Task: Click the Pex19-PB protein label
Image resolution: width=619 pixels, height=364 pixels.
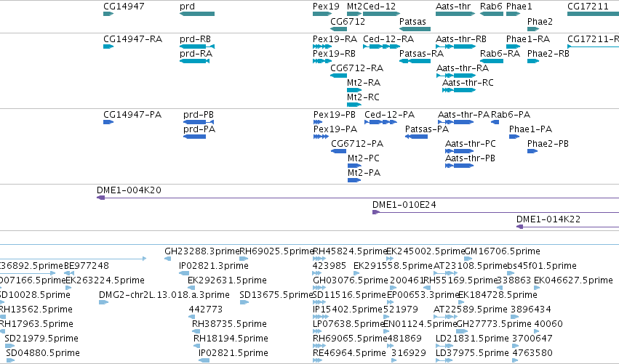Action: pyautogui.click(x=335, y=115)
